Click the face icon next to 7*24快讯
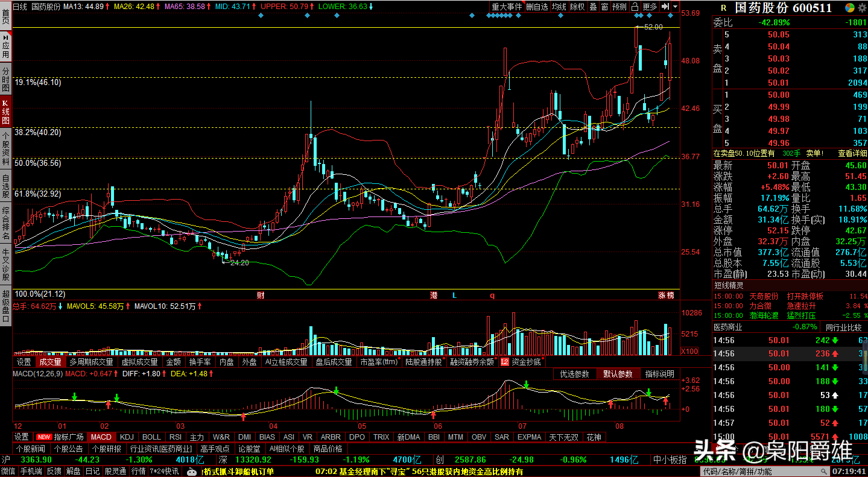 pyautogui.click(x=191, y=472)
